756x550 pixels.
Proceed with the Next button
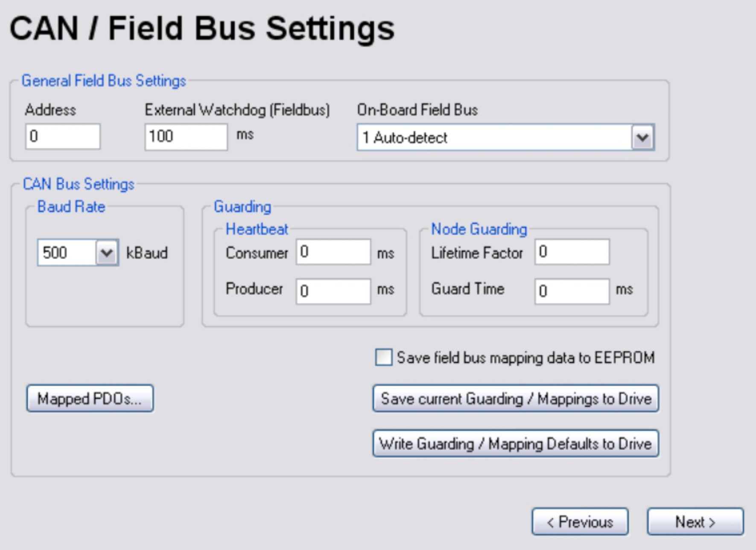pos(695,521)
